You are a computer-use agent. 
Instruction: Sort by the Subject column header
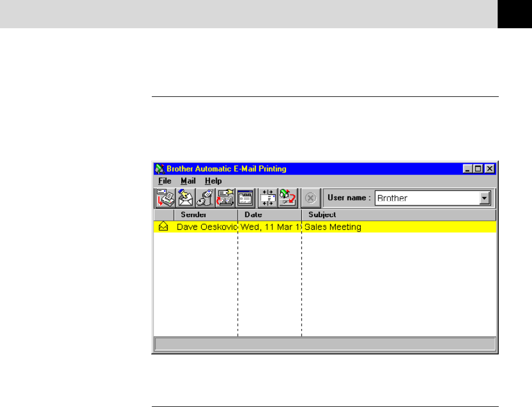(x=398, y=215)
